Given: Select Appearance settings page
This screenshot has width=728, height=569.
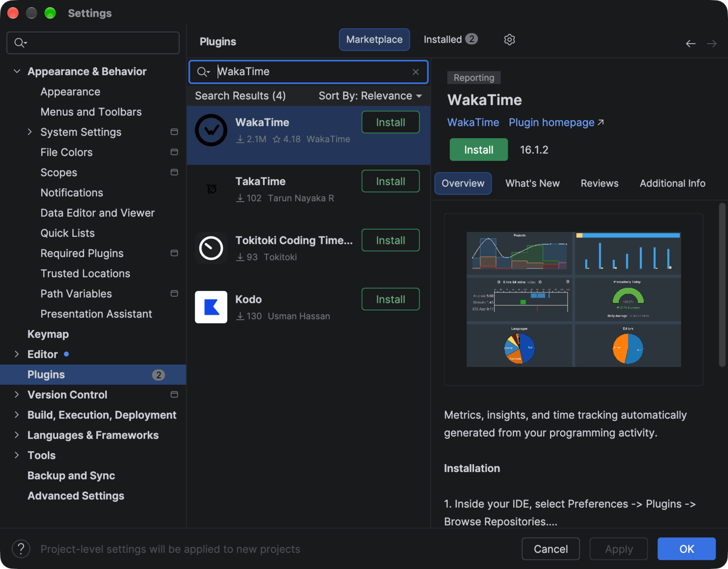Looking at the screenshot, I should [70, 91].
